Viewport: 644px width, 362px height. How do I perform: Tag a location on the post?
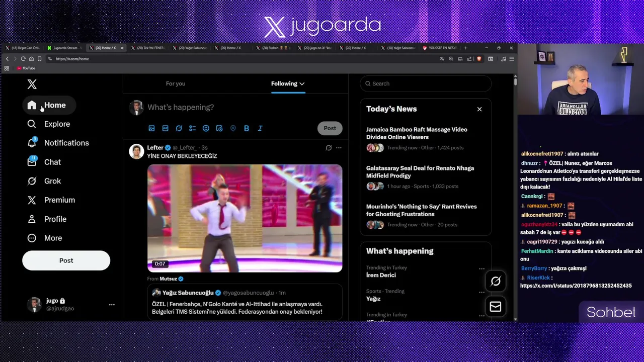(233, 128)
